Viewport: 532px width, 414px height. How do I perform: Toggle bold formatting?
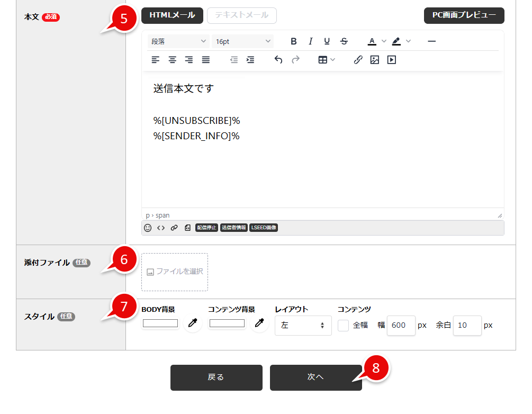294,41
